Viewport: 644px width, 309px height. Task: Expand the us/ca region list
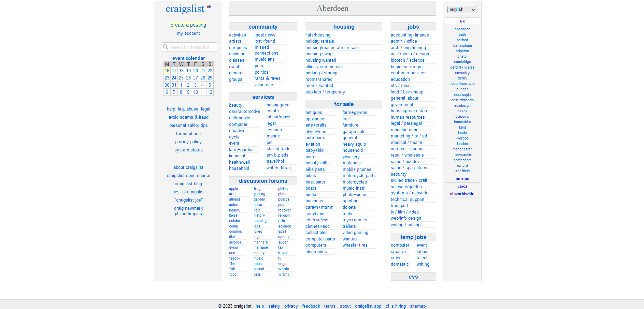[462, 186]
